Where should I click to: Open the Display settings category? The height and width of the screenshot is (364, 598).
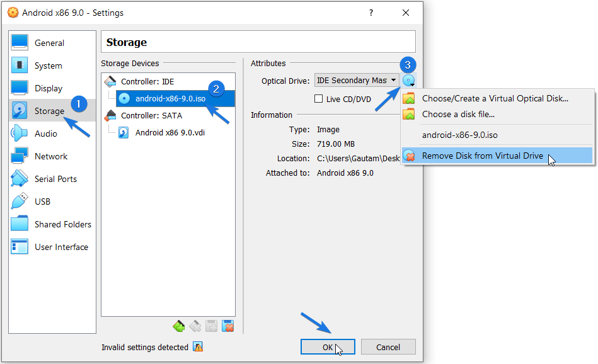(52, 88)
